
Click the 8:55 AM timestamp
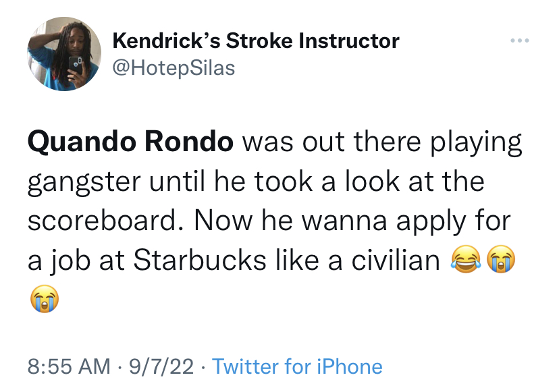tap(68, 366)
